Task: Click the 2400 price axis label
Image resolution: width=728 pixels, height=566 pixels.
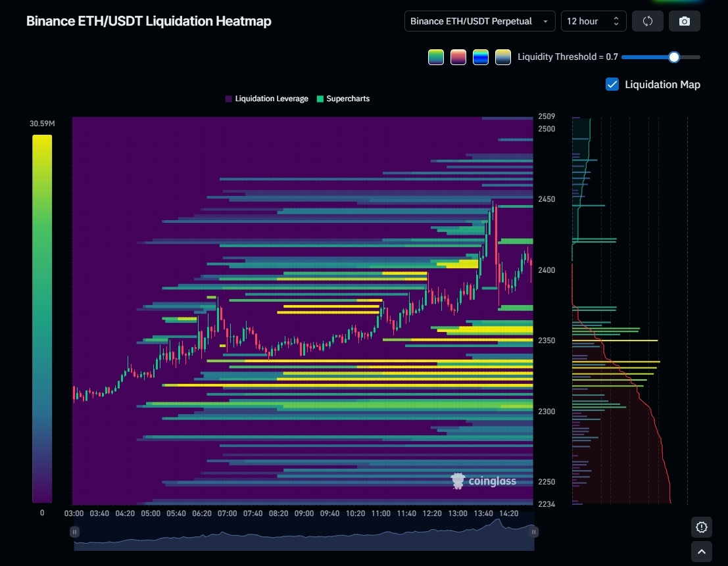Action: click(546, 270)
